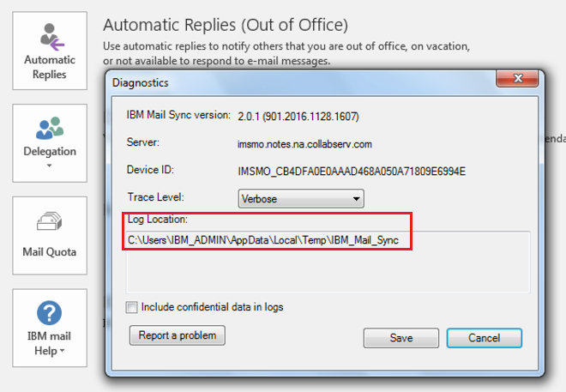Select the Device ID value
Viewport: 566px width, 392px height.
(352, 171)
